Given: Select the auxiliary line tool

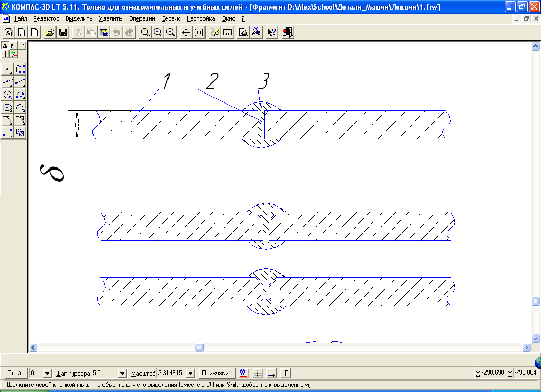Looking at the screenshot, I should [7, 82].
